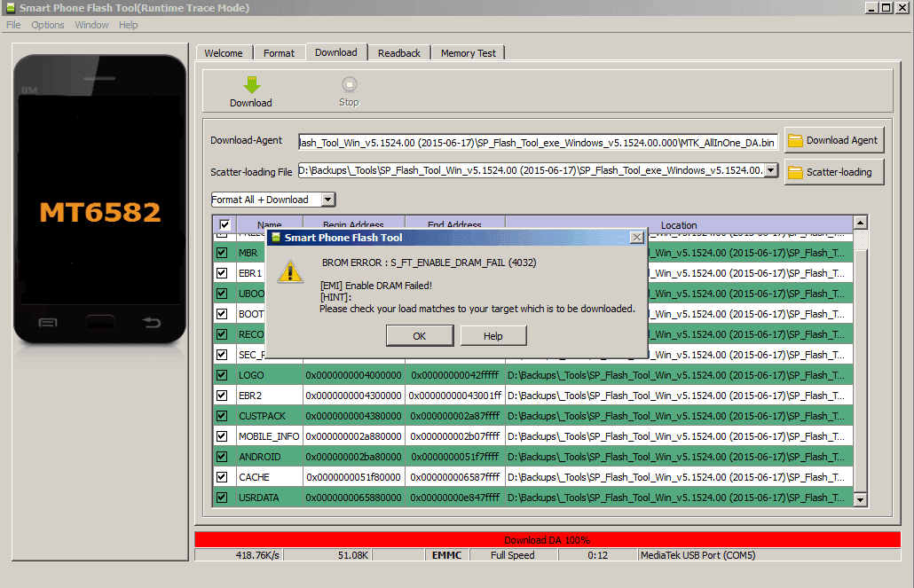The image size is (914, 588).
Task: Click the dialog title bar app icon
Action: (x=276, y=237)
